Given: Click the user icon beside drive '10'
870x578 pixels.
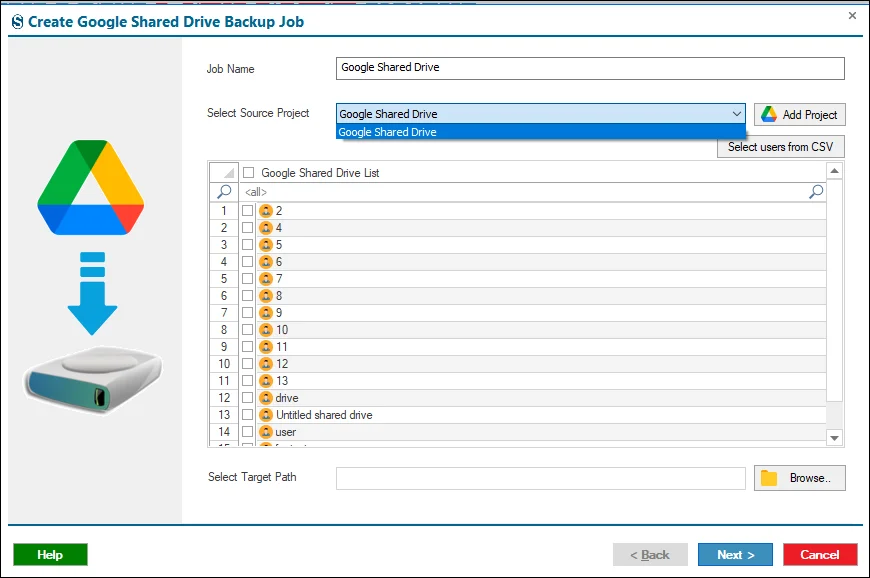Looking at the screenshot, I should (x=266, y=330).
